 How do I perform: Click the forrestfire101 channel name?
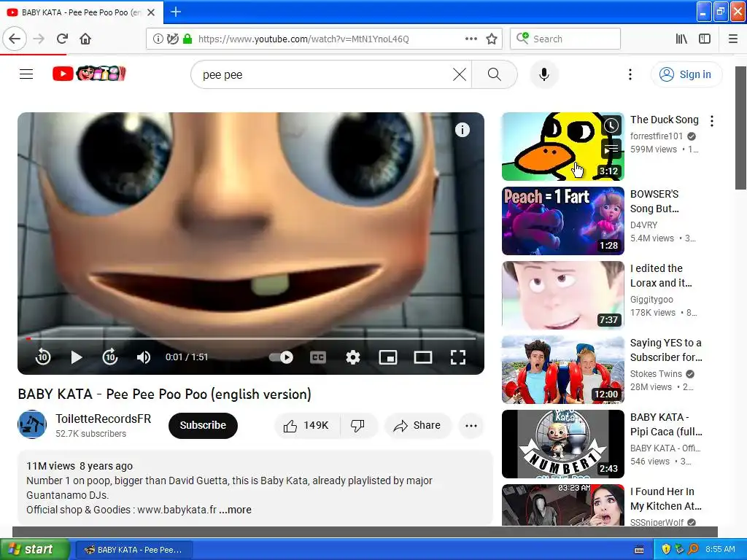656,136
